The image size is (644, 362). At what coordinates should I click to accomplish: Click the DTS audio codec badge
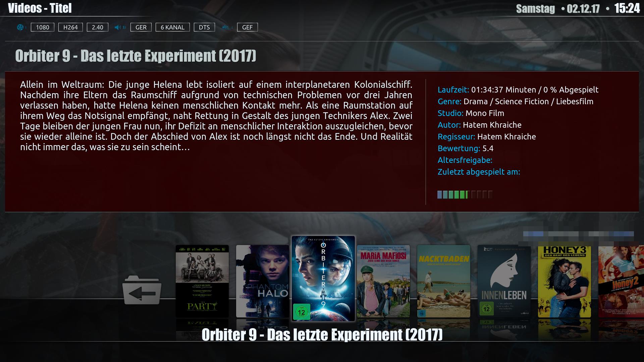pyautogui.click(x=204, y=27)
